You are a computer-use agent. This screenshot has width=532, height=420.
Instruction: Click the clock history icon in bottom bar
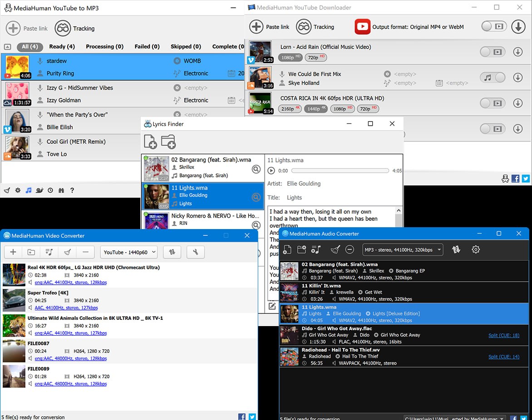[50, 190]
